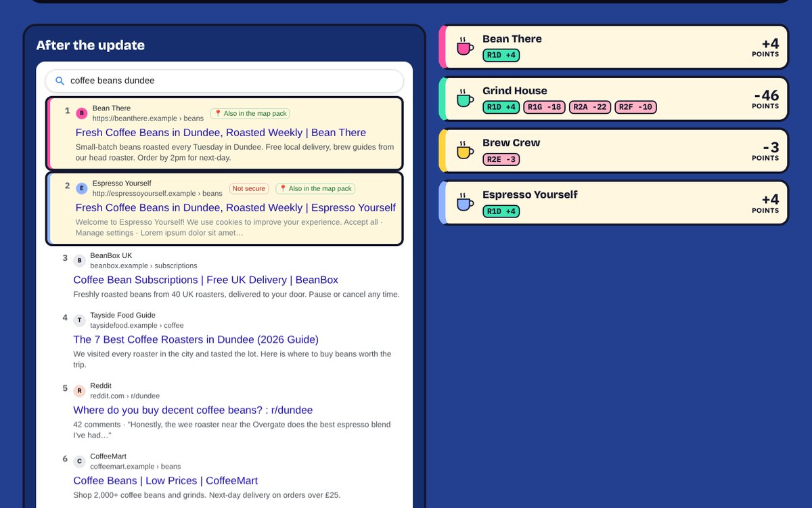Click the Espresso Yourself favicon in result 2
812x508 pixels.
click(x=82, y=188)
